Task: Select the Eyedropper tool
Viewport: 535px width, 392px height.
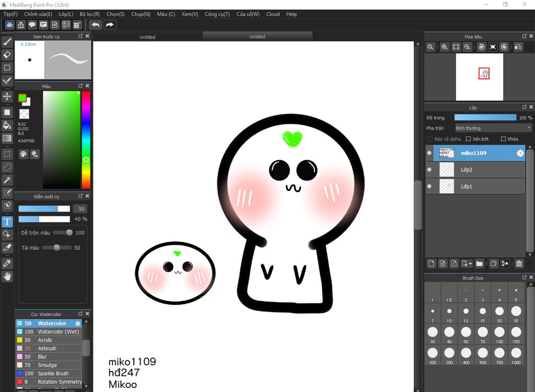Action: point(7,263)
